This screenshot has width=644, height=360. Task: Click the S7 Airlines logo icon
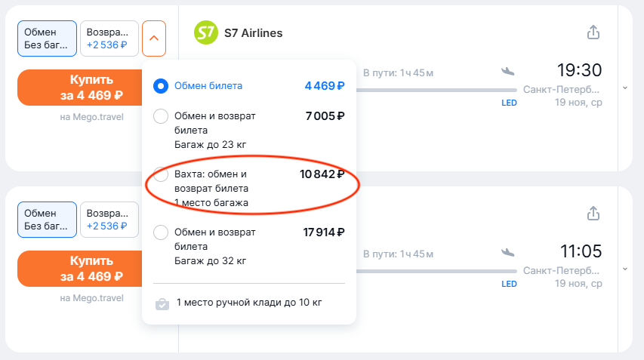point(205,32)
